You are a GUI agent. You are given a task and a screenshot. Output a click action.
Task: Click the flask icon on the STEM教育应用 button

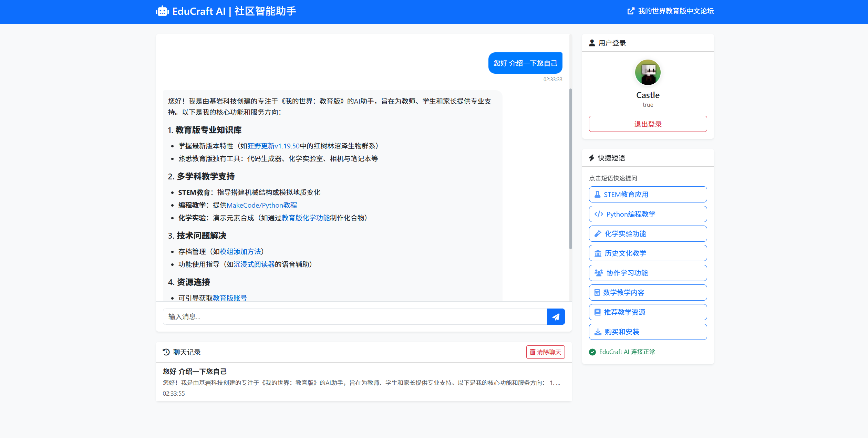coord(598,195)
